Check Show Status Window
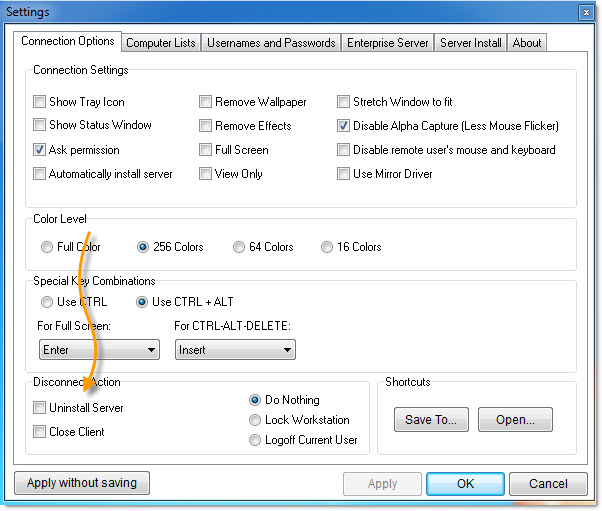 click(x=39, y=125)
